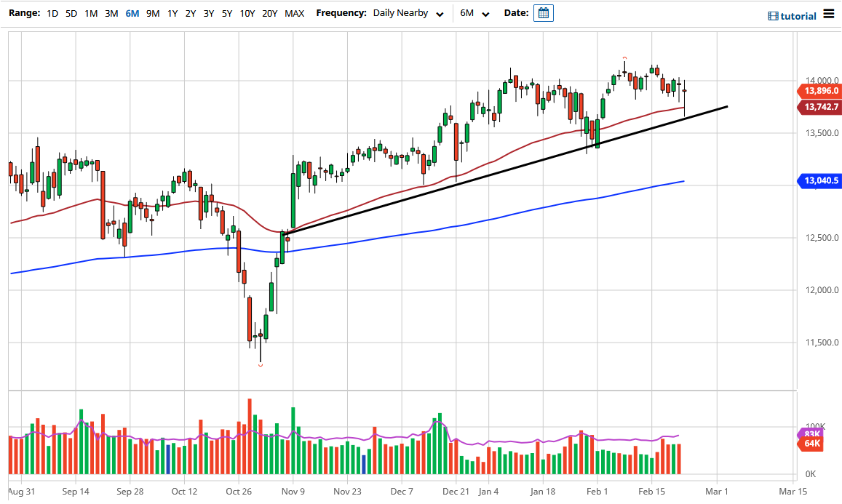The image size is (842, 504).
Task: Click the tutorial film strip icon
Action: (774, 15)
